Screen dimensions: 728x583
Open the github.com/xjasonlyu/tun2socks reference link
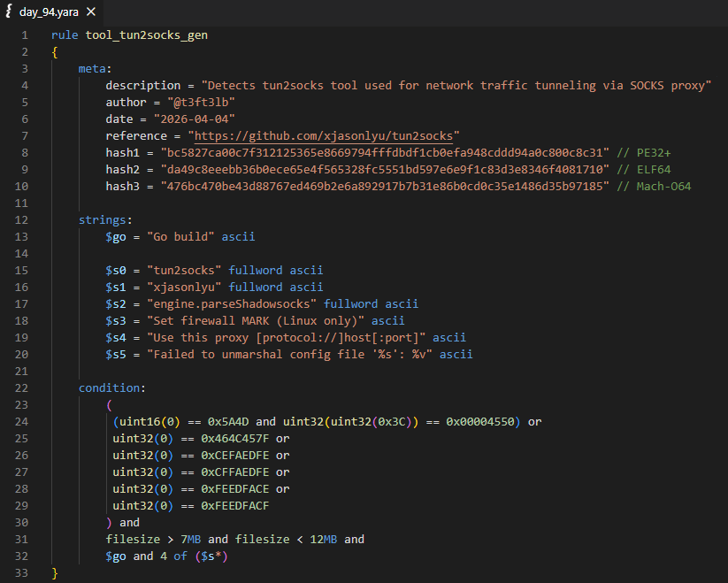click(323, 136)
